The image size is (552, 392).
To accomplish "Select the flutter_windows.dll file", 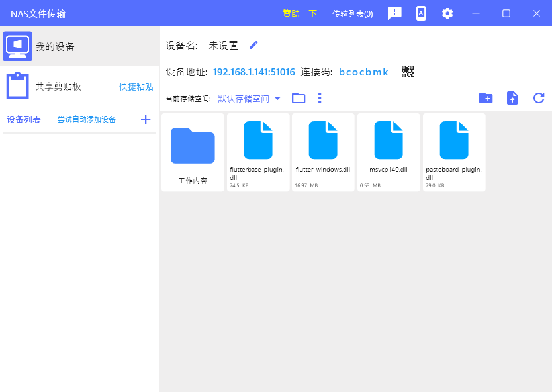I will (323, 152).
